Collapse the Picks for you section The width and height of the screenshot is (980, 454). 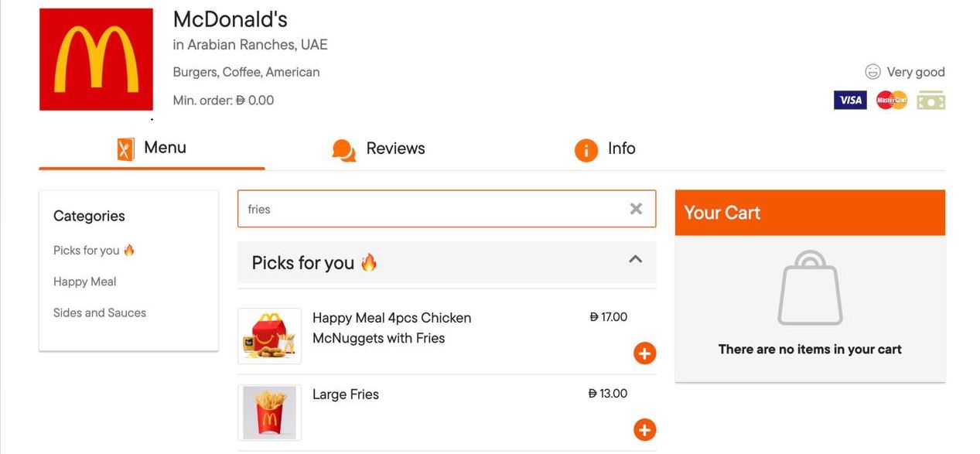click(635, 260)
